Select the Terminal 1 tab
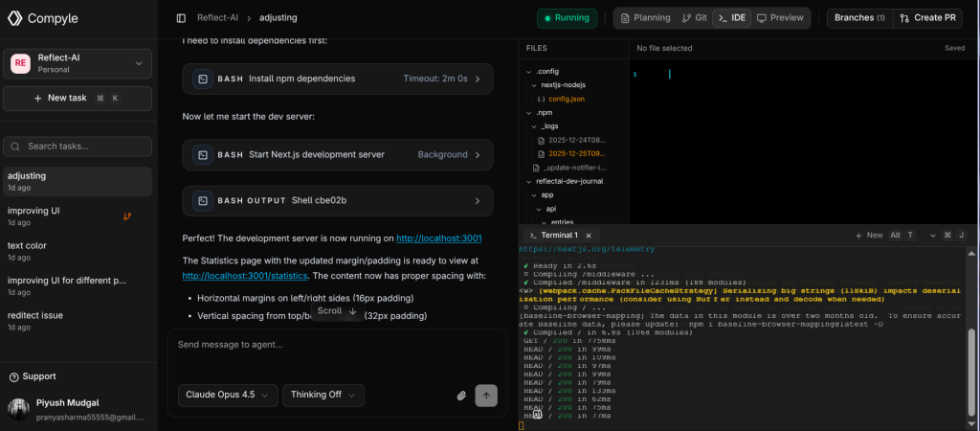 coord(560,236)
